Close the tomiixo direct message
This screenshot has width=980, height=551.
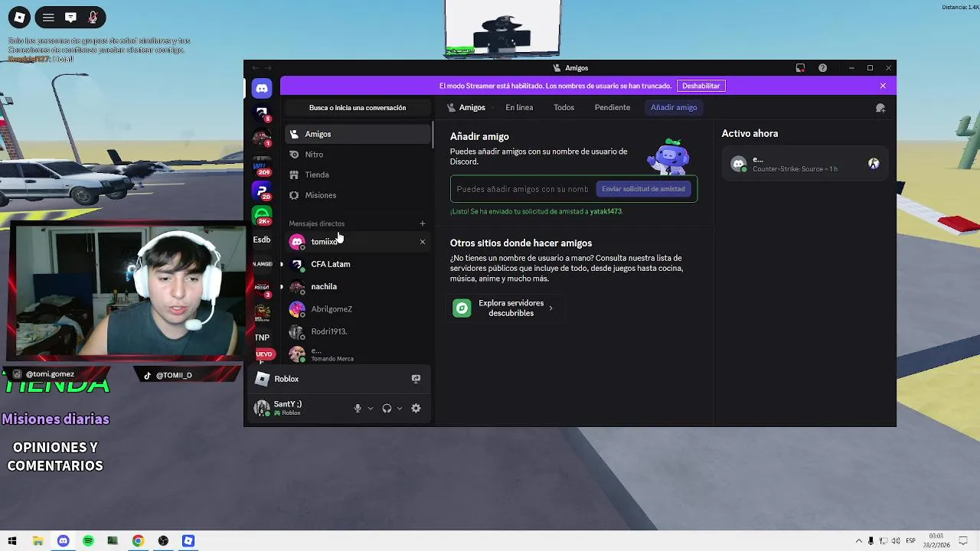pyautogui.click(x=422, y=242)
